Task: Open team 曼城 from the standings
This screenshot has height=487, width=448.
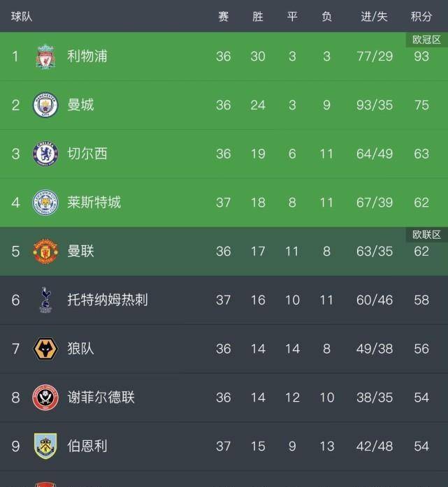Action: tap(80, 105)
